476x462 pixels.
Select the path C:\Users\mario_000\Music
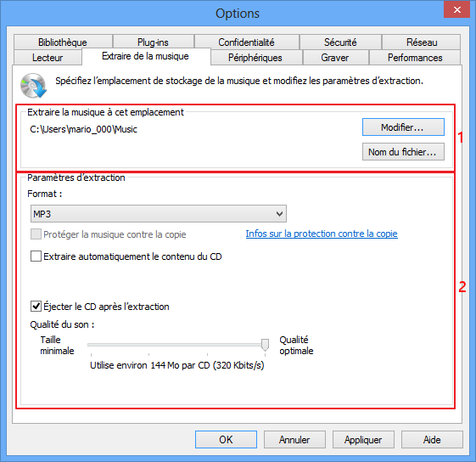[x=83, y=129]
